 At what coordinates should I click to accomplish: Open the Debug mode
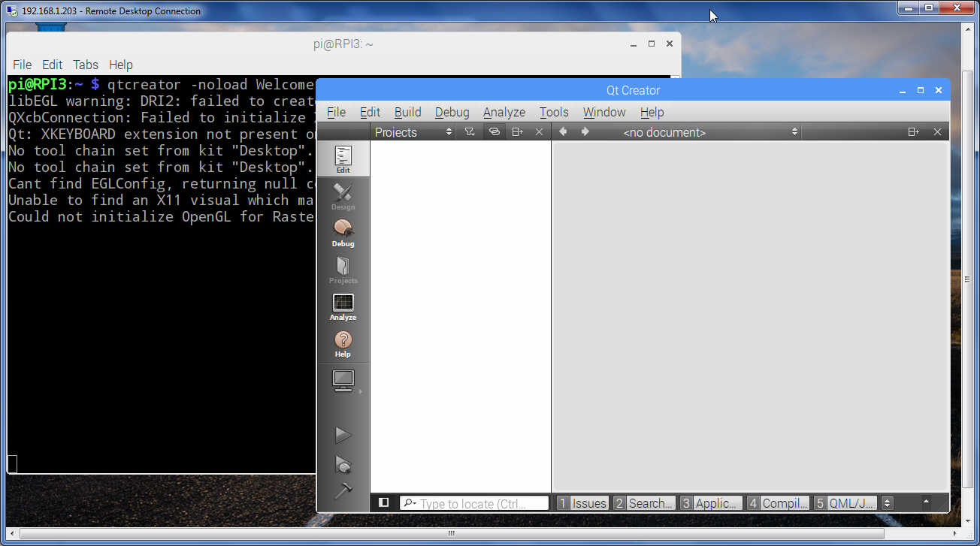tap(343, 232)
